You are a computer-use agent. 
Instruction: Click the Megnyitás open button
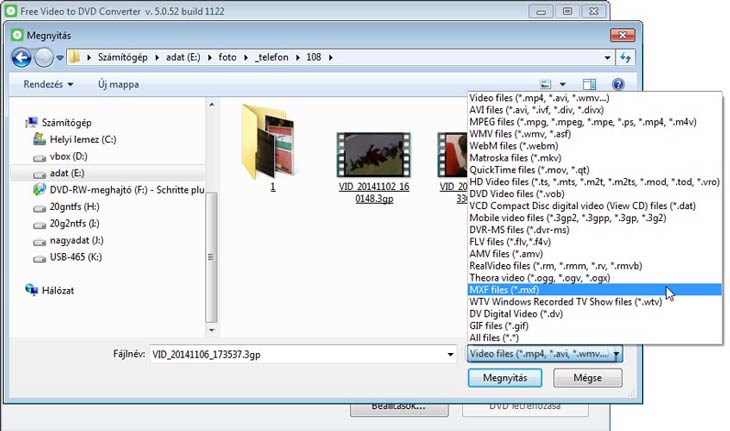pos(505,378)
